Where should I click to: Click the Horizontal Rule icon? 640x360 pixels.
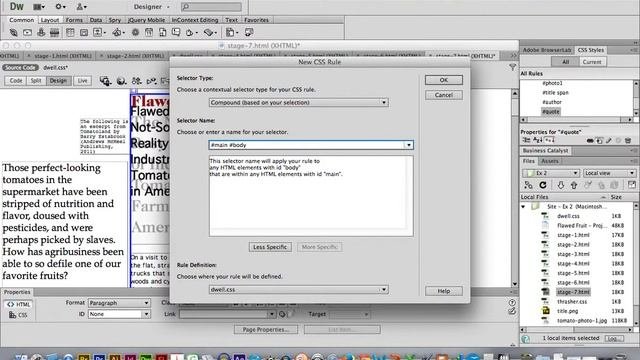point(54,32)
